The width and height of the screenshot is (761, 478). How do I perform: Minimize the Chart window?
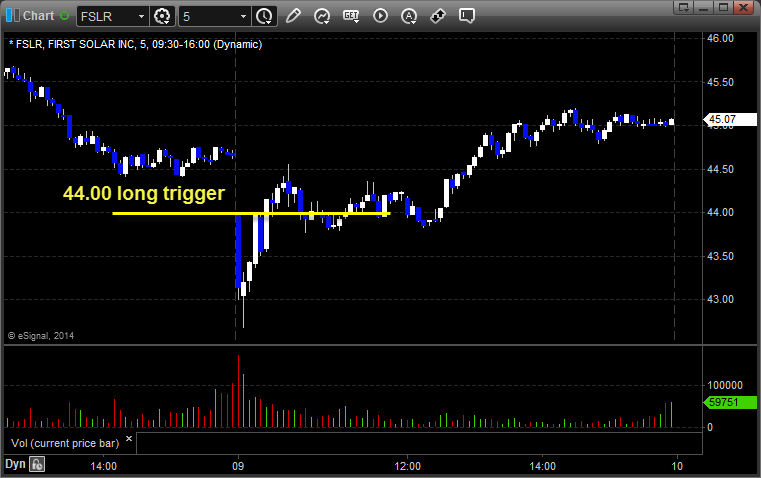[x=704, y=7]
